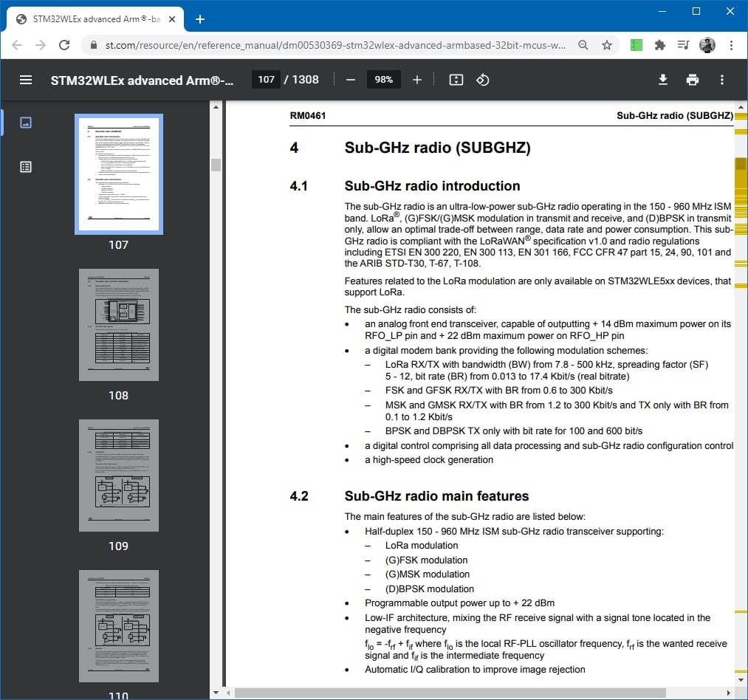
Task: Click the document title in PDF toolbar
Action: coord(143,80)
